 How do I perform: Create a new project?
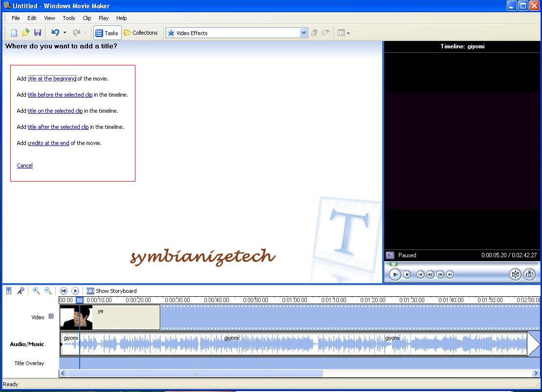pyautogui.click(x=13, y=32)
